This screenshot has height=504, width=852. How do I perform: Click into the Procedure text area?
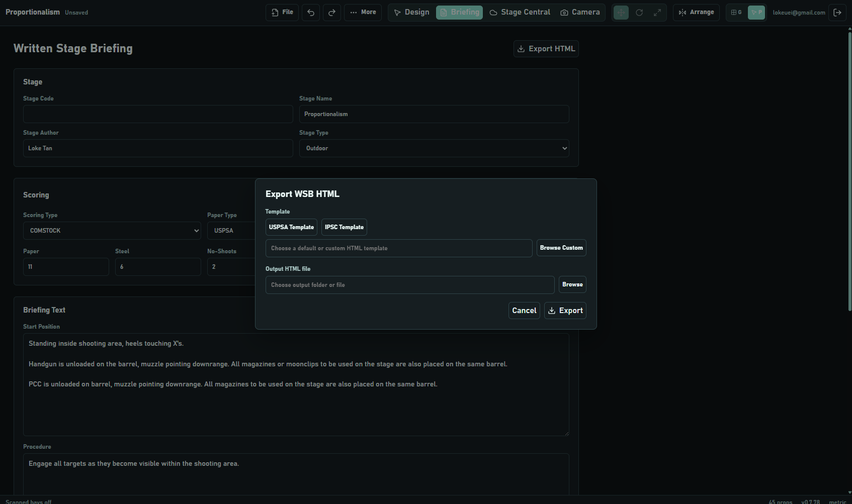[x=296, y=474]
